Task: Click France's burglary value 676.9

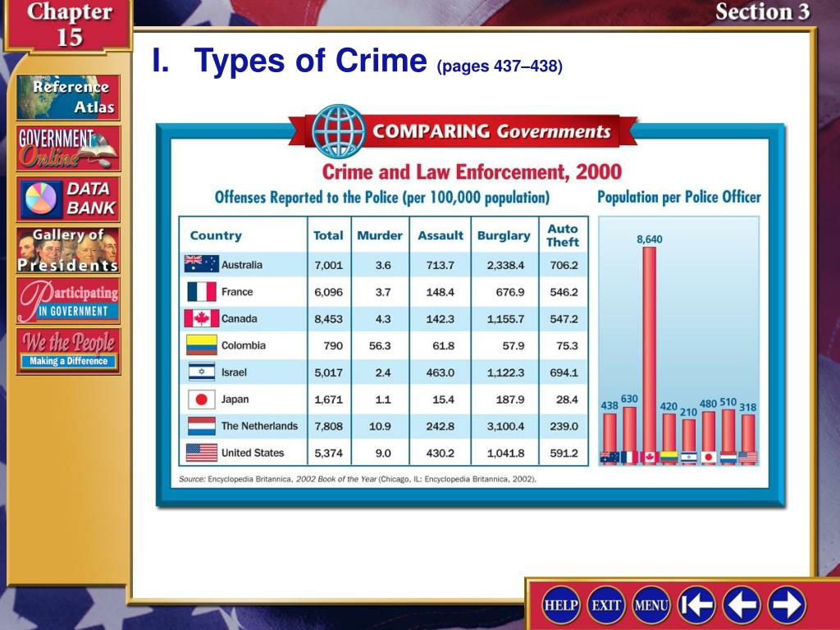Action: (510, 292)
